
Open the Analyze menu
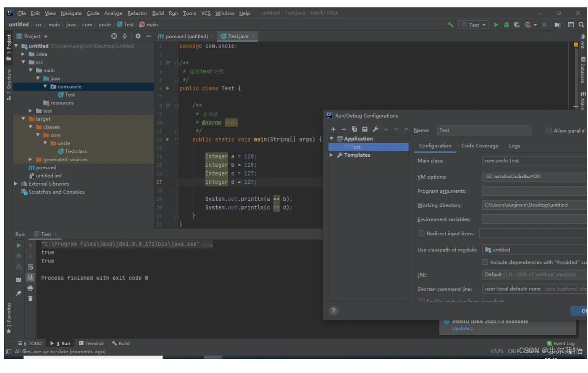113,13
